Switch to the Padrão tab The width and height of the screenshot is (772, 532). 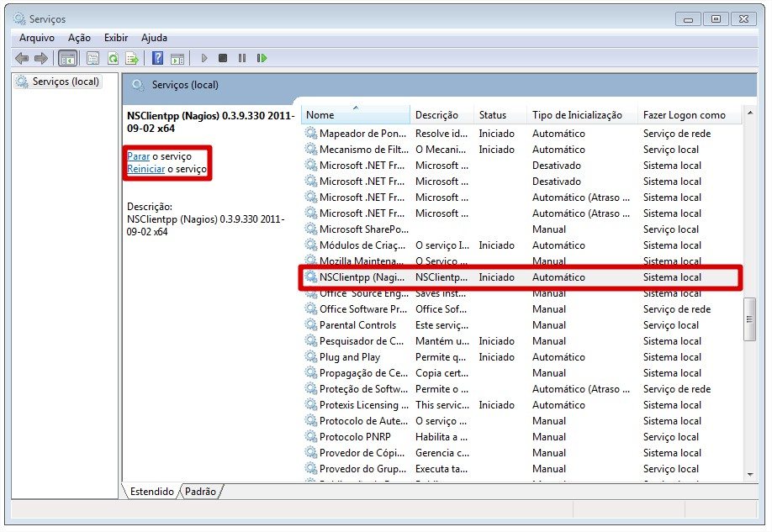(x=200, y=492)
